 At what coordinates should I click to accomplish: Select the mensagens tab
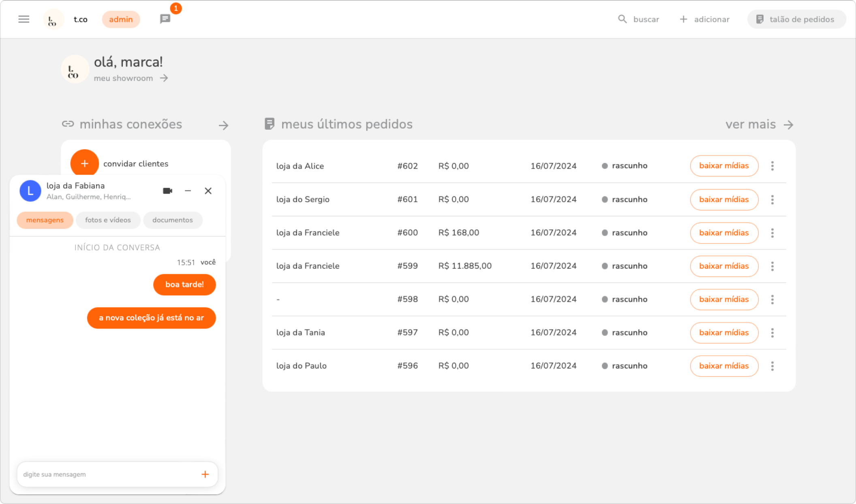coord(45,220)
